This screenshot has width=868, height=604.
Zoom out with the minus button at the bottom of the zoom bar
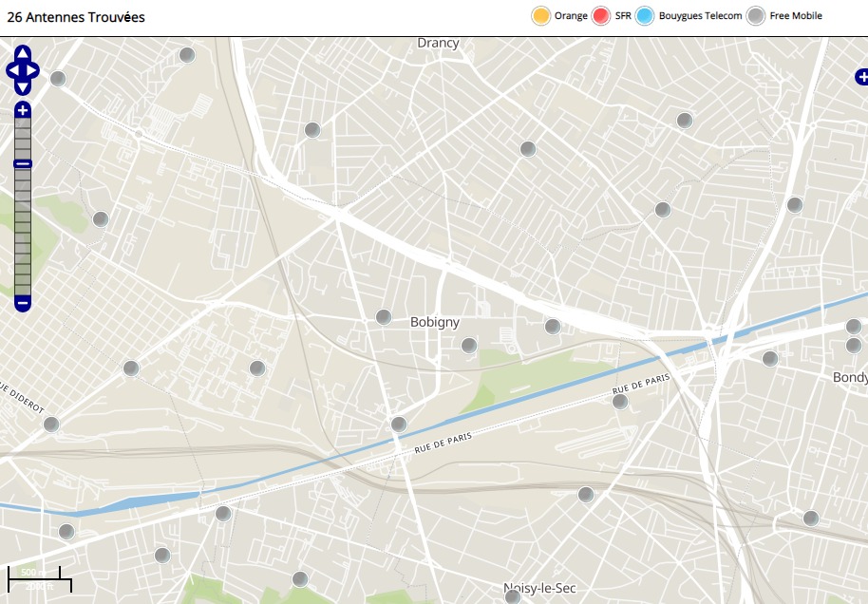click(23, 304)
